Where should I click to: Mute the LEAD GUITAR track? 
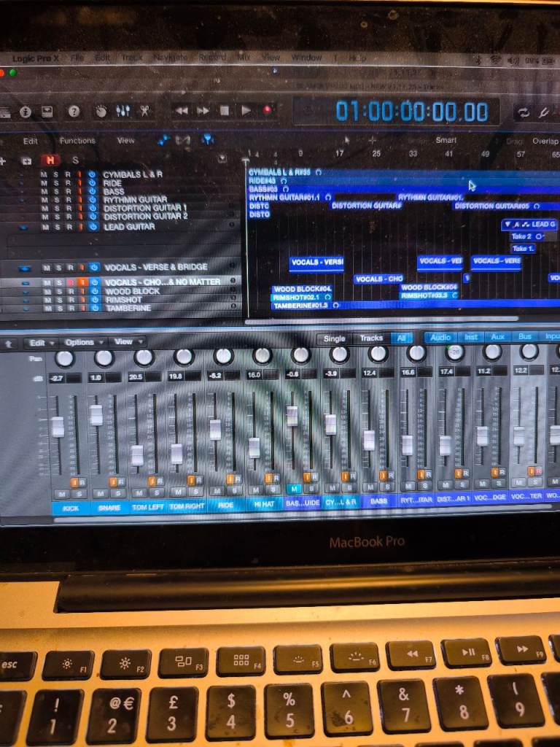coord(44,227)
